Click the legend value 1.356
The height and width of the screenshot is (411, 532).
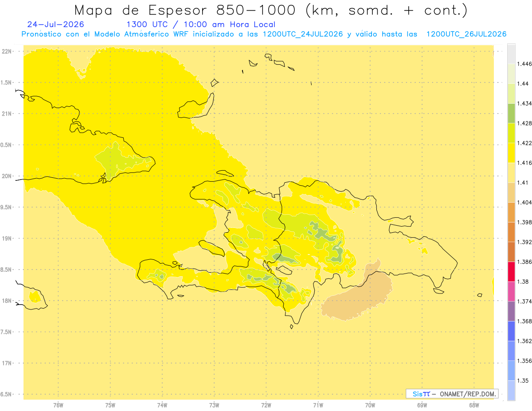click(525, 360)
